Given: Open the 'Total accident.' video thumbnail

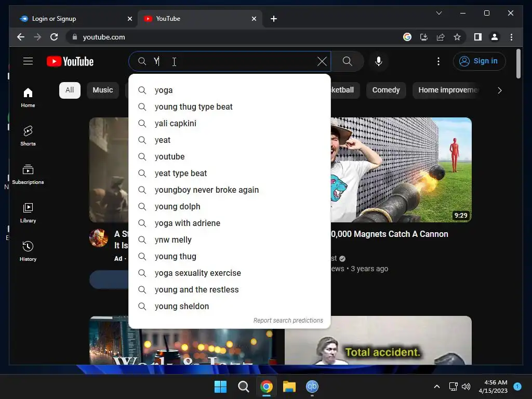Looking at the screenshot, I should [378, 340].
